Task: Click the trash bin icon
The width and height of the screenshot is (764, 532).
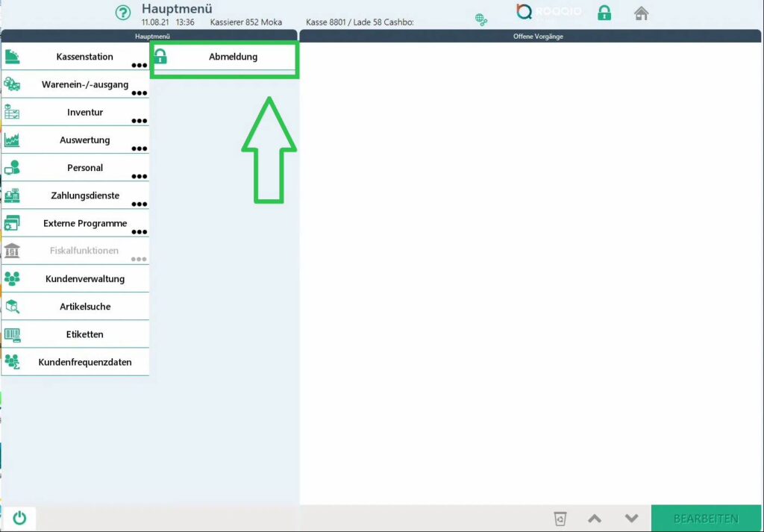Action: point(560,519)
